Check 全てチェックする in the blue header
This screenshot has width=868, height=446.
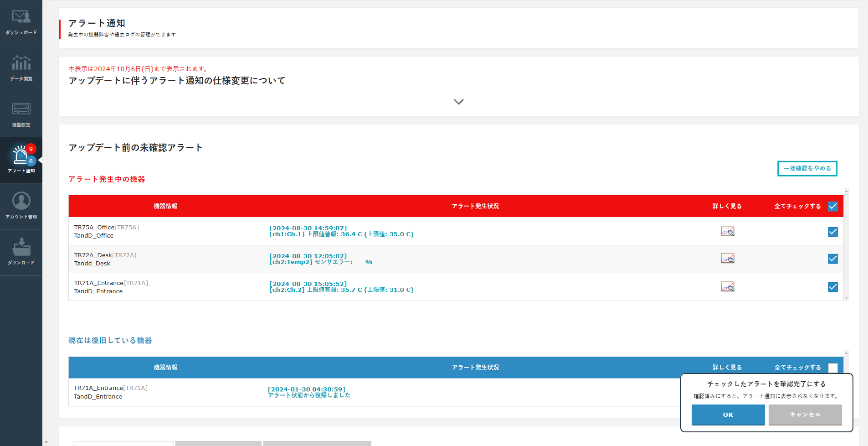coord(833,368)
